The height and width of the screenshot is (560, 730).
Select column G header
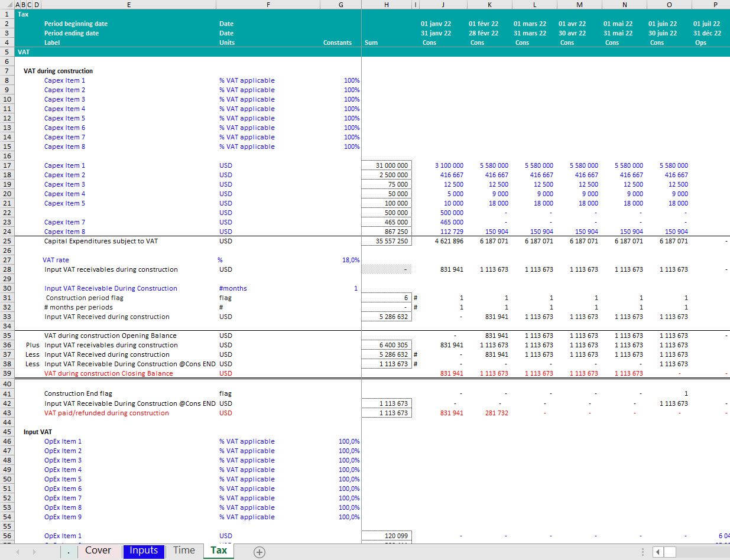pyautogui.click(x=340, y=5)
